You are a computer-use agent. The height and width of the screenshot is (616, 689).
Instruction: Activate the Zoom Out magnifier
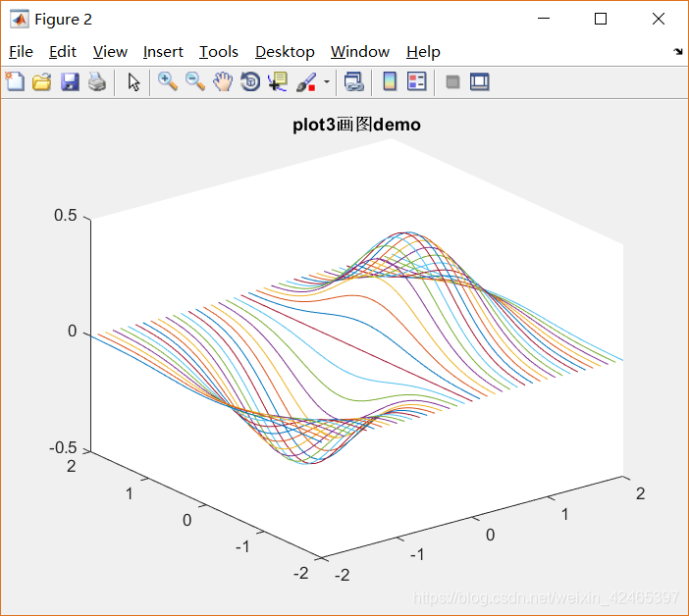click(195, 82)
